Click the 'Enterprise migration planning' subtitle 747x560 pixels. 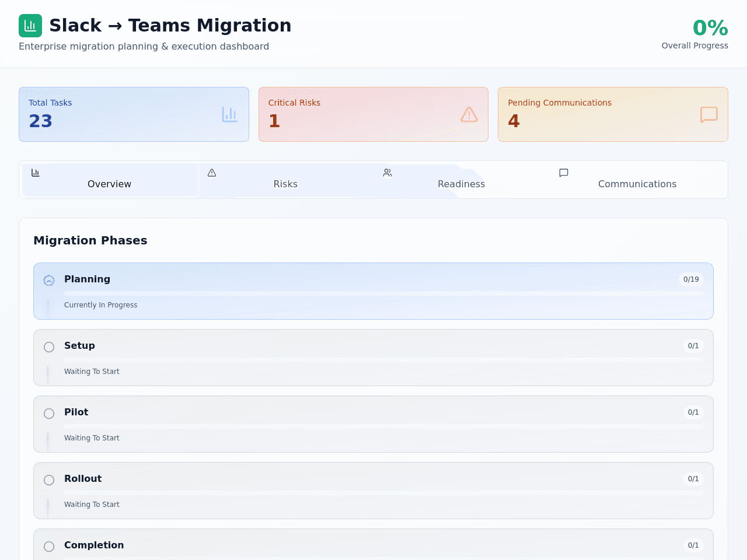[144, 47]
